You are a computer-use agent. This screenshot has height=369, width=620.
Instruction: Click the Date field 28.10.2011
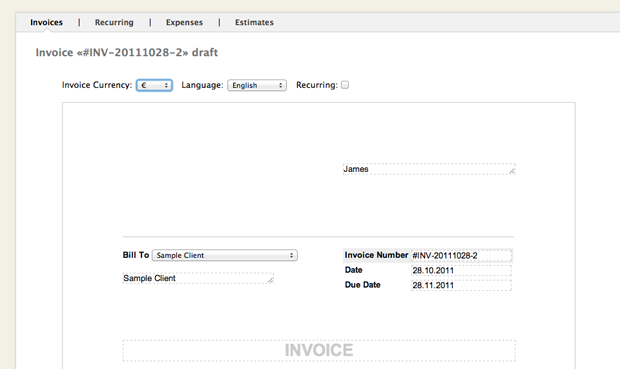point(461,271)
